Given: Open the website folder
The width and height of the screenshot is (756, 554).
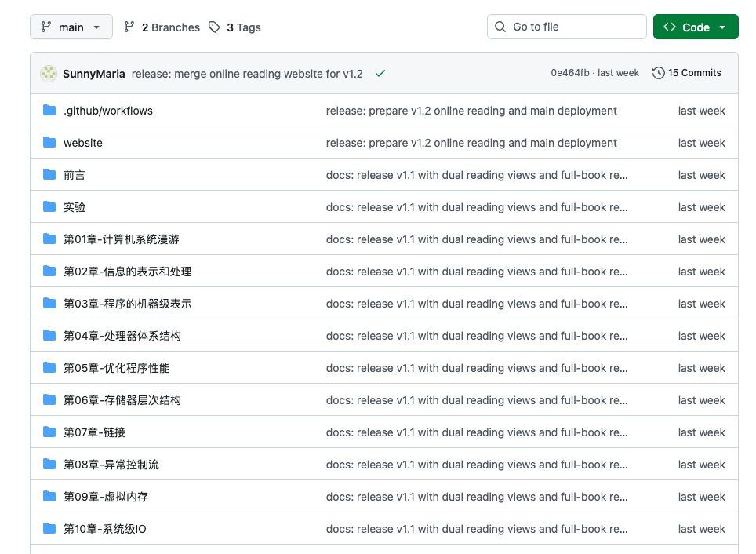Looking at the screenshot, I should pyautogui.click(x=83, y=143).
